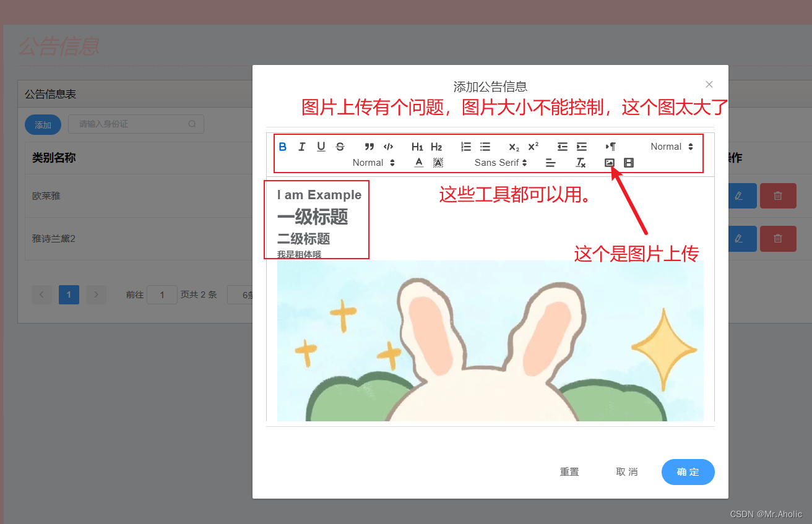Insert an image using the image upload icon
This screenshot has width=812, height=524.
point(610,163)
